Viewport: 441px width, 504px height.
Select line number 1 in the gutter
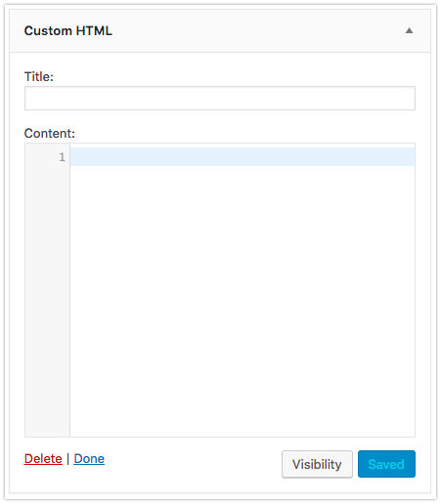[62, 157]
